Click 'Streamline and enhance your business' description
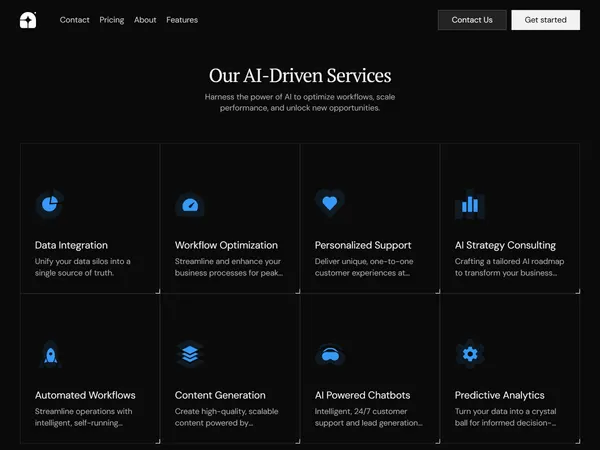Viewport: 600px width, 450px height. [x=228, y=267]
